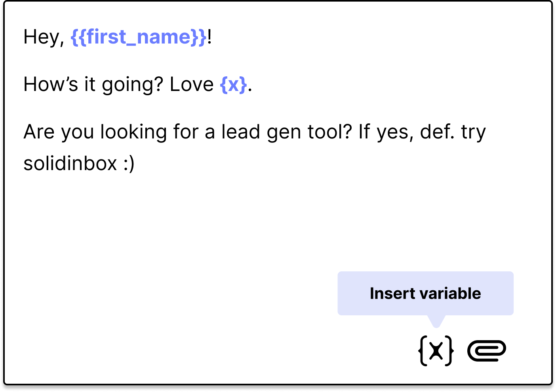Click the paperclip attachment icon
This screenshot has width=556, height=392.
click(486, 350)
